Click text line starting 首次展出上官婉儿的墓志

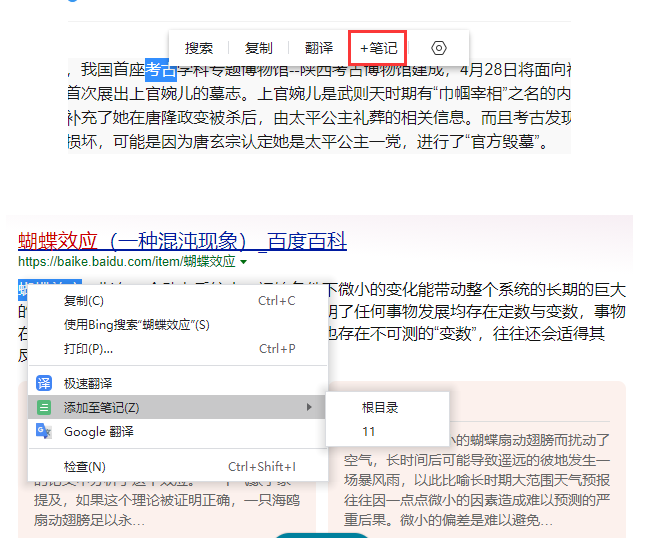coord(319,94)
